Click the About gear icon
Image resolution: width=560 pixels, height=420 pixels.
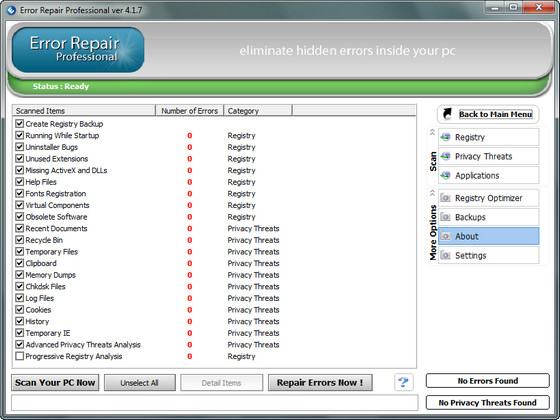point(445,236)
